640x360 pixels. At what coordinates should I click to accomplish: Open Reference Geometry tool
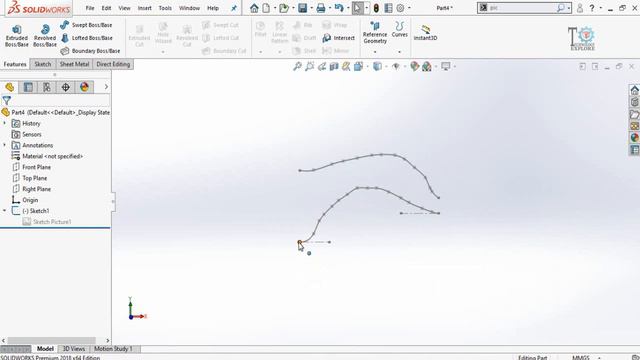[375, 33]
